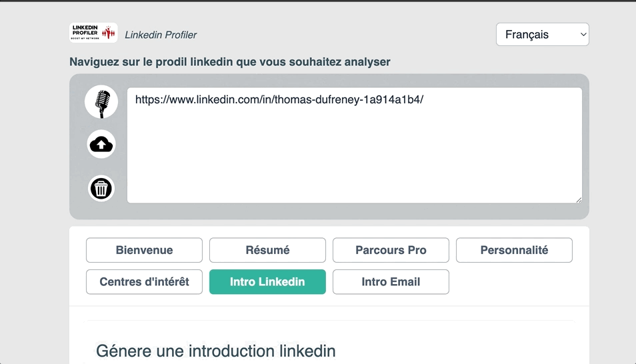The image size is (636, 364).
Task: Click the LinkedIn profile URL text
Action: (279, 100)
